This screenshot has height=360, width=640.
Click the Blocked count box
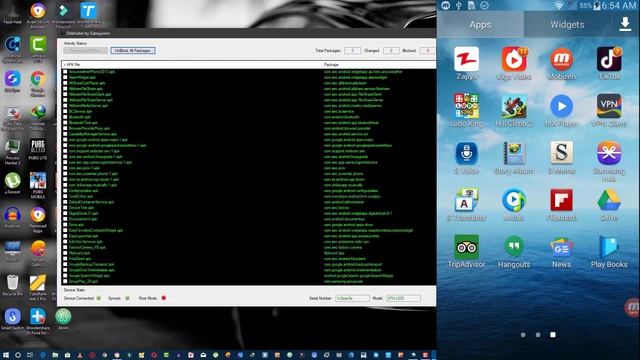pos(427,51)
